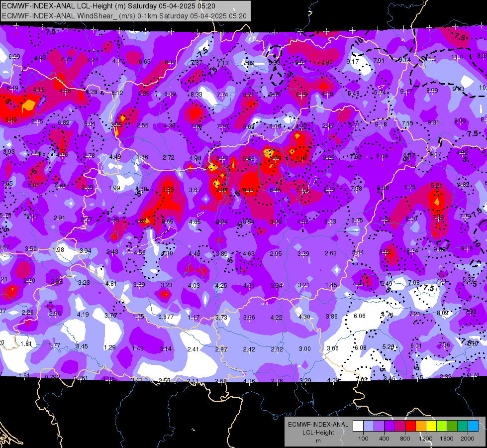Click the orange legend color swatch

pos(421,426)
